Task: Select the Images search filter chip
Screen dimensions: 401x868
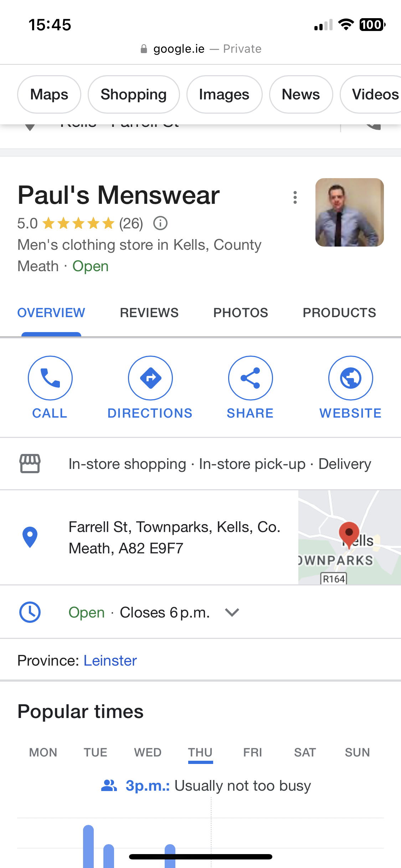Action: tap(224, 94)
